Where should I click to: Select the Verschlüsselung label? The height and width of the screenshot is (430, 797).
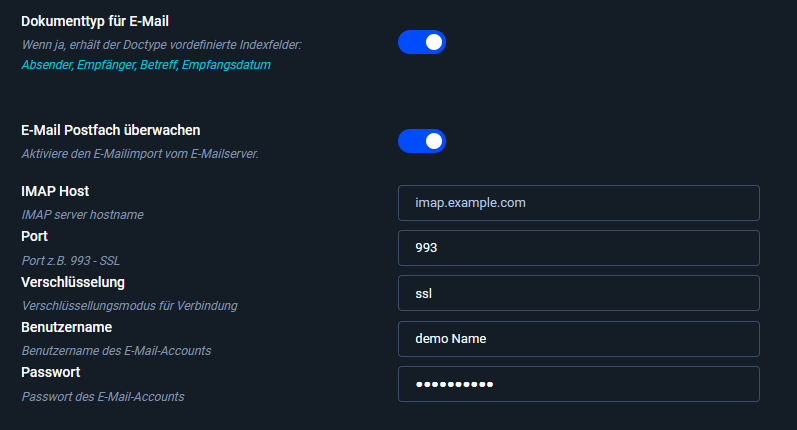click(73, 282)
